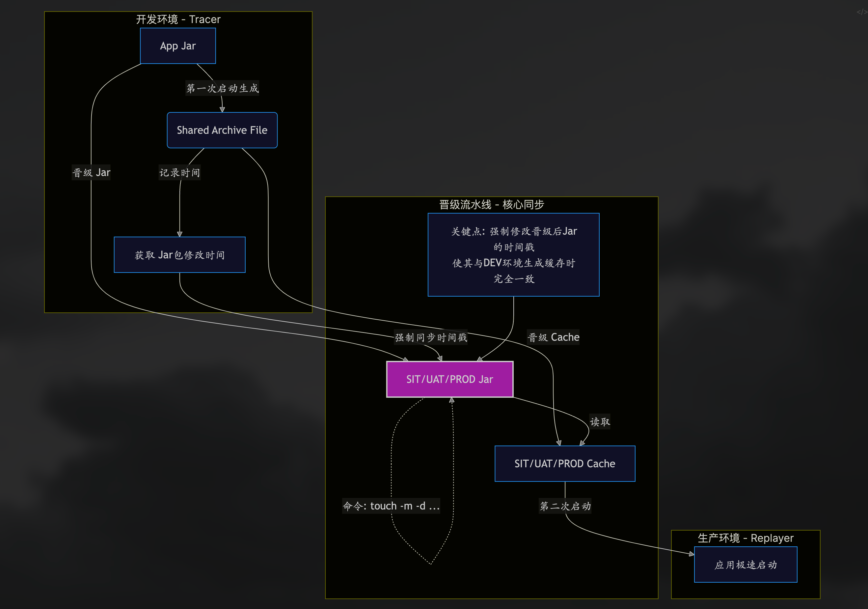The width and height of the screenshot is (868, 609).
Task: Click the 读取 edge label
Action: (x=600, y=422)
